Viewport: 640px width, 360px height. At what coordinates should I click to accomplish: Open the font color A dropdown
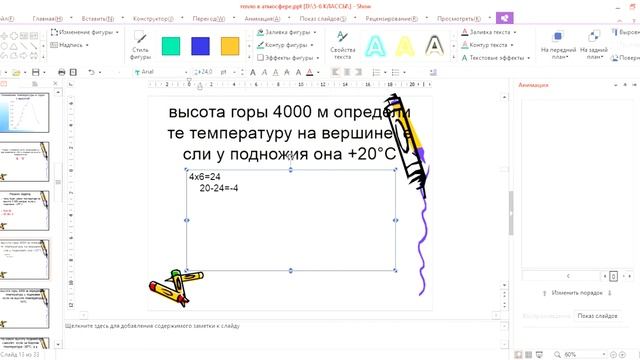point(318,72)
